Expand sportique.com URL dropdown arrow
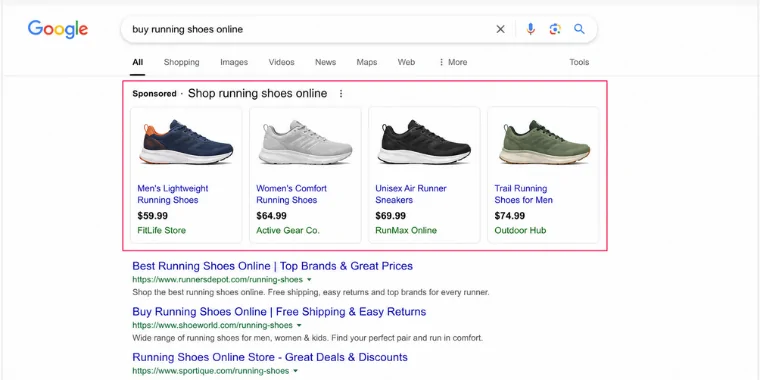The width and height of the screenshot is (760, 380). click(295, 371)
